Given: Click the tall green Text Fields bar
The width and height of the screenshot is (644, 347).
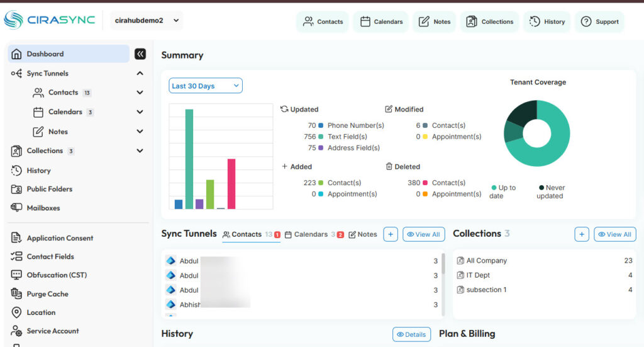Looking at the screenshot, I should tap(189, 159).
